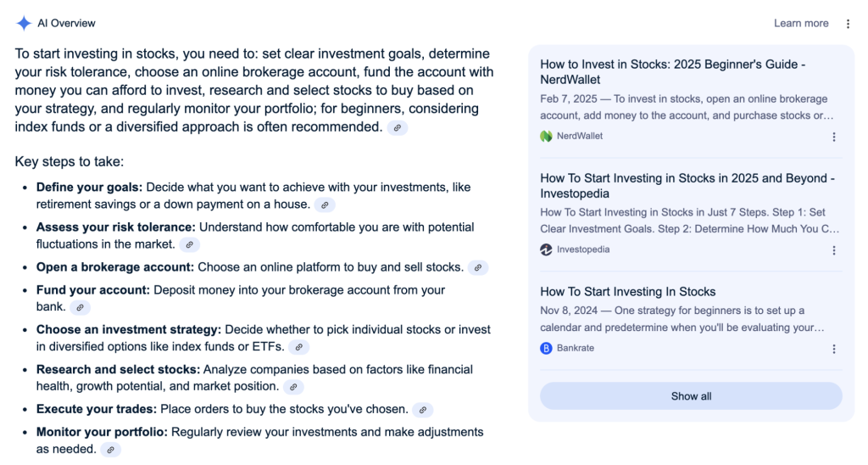Open Bankrate's 'How To Start Investing In Stocks'

628,291
